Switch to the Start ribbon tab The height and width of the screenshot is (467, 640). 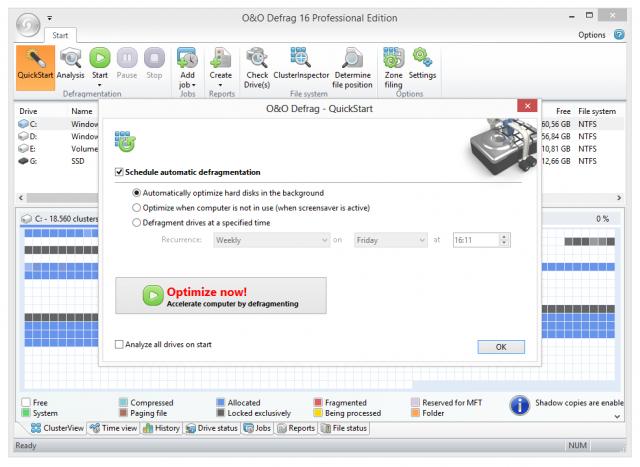[60, 36]
